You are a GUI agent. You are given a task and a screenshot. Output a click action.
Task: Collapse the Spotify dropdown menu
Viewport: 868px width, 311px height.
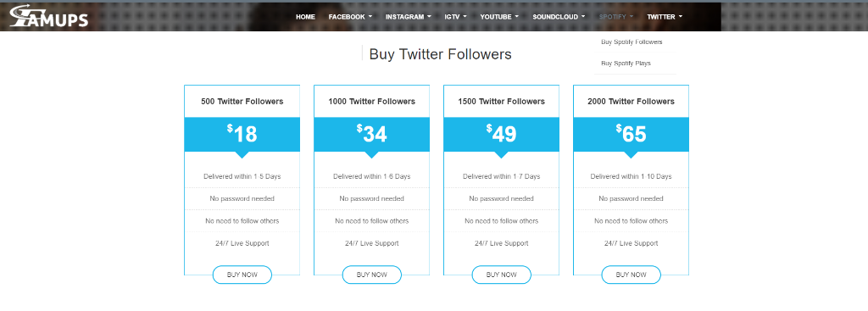coord(615,17)
